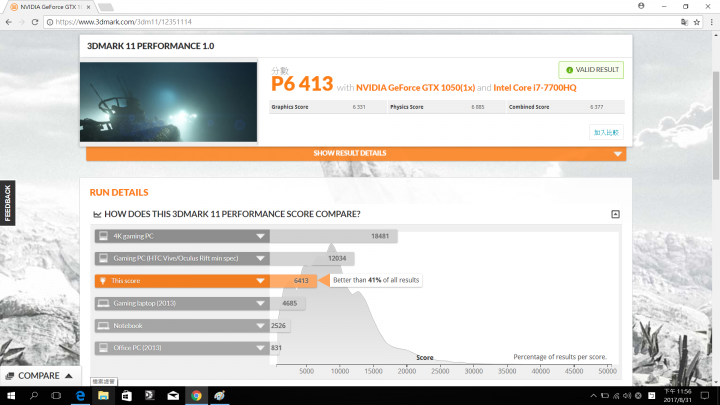Click the This score trophy icon

tap(103, 281)
